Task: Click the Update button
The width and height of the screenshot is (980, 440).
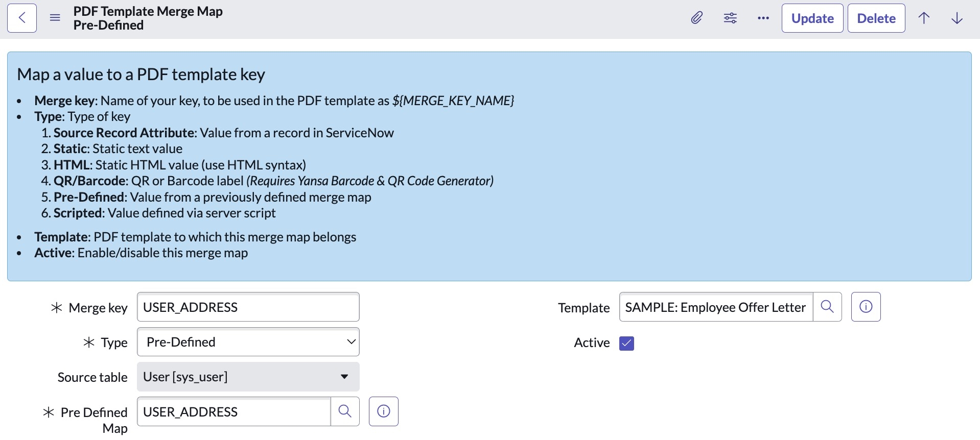Action: [x=812, y=18]
